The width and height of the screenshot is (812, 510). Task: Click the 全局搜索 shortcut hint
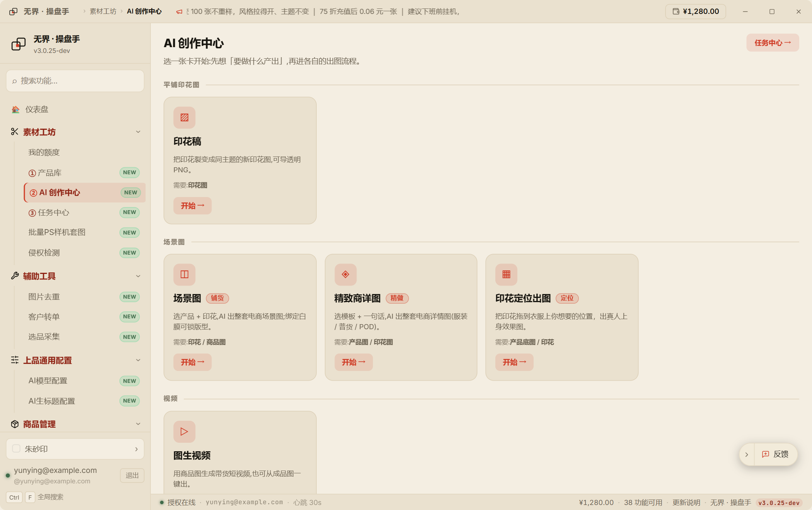click(50, 497)
